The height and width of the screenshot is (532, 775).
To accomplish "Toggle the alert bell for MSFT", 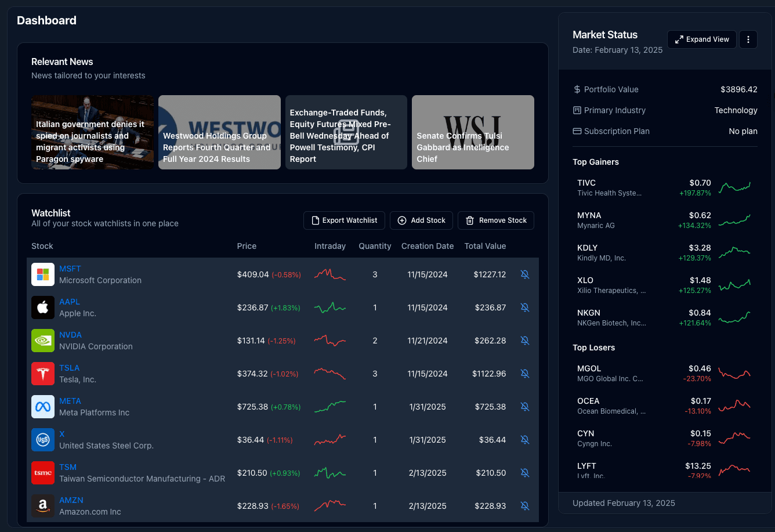I will click(x=525, y=274).
